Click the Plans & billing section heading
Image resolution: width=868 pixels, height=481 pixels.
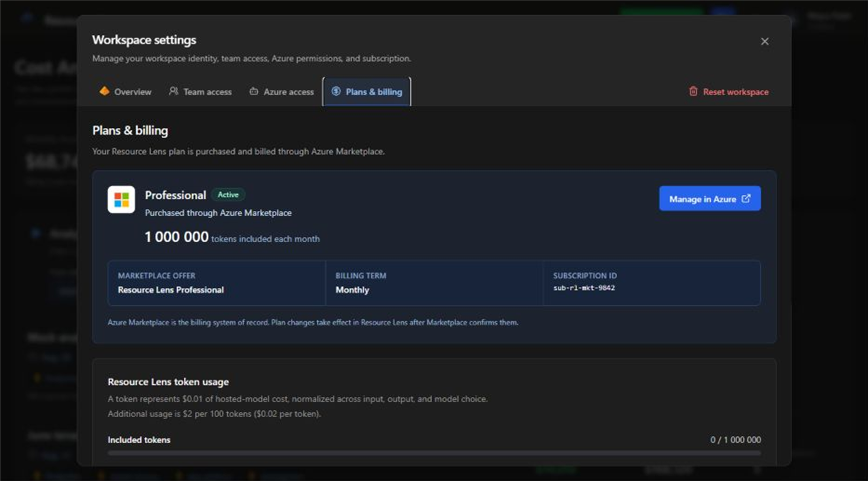130,131
